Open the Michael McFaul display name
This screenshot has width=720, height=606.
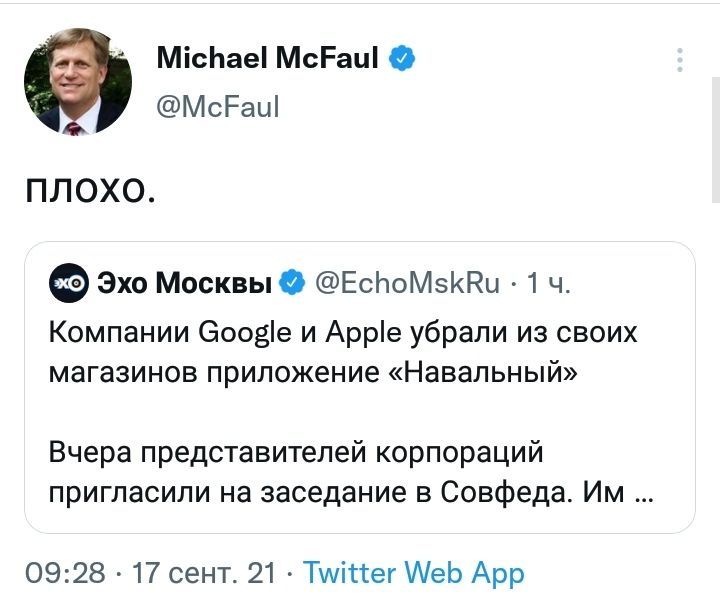point(267,60)
